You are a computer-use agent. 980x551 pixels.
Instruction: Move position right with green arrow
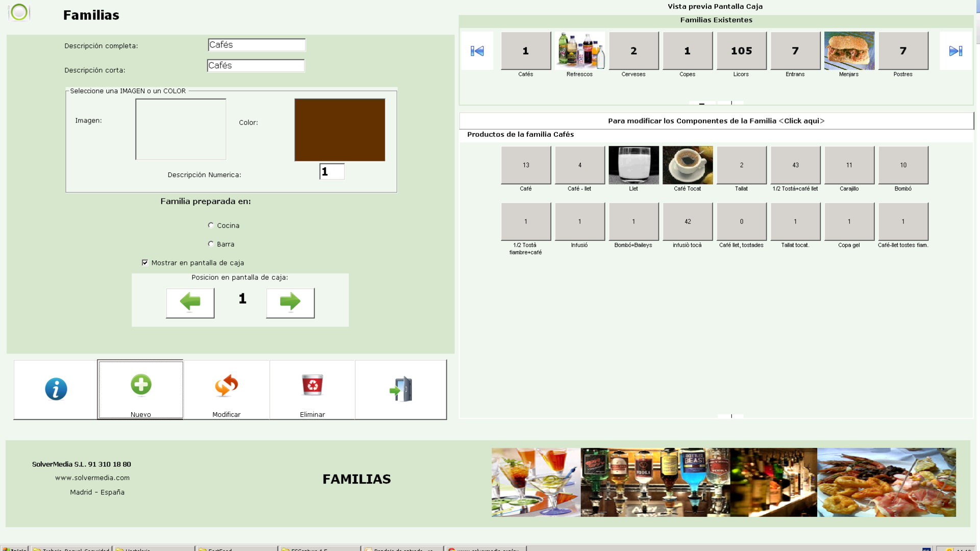coord(290,303)
